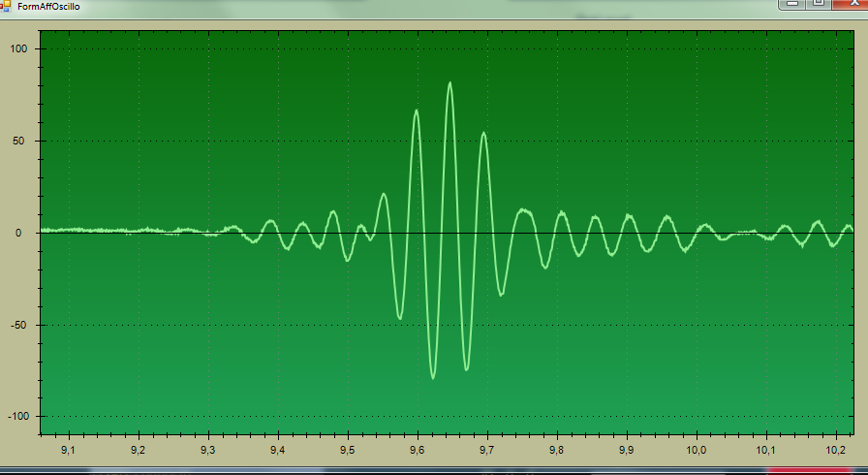Click the 9,2 time axis label
868x475 pixels.
click(138, 451)
